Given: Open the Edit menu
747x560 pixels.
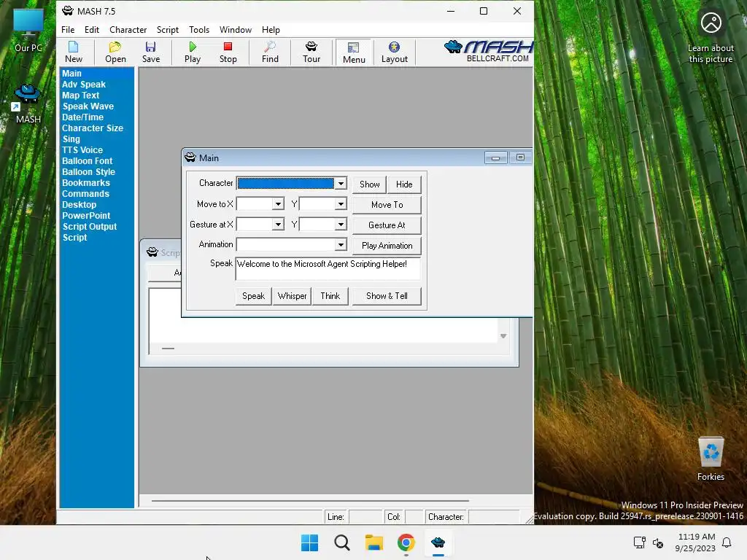Looking at the screenshot, I should coord(91,29).
